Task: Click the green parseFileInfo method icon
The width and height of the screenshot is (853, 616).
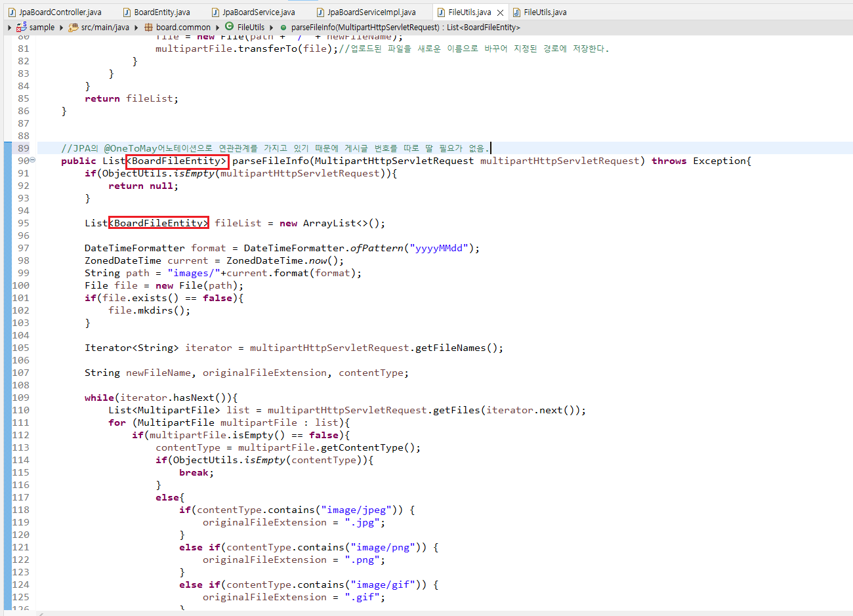Action: [x=283, y=28]
